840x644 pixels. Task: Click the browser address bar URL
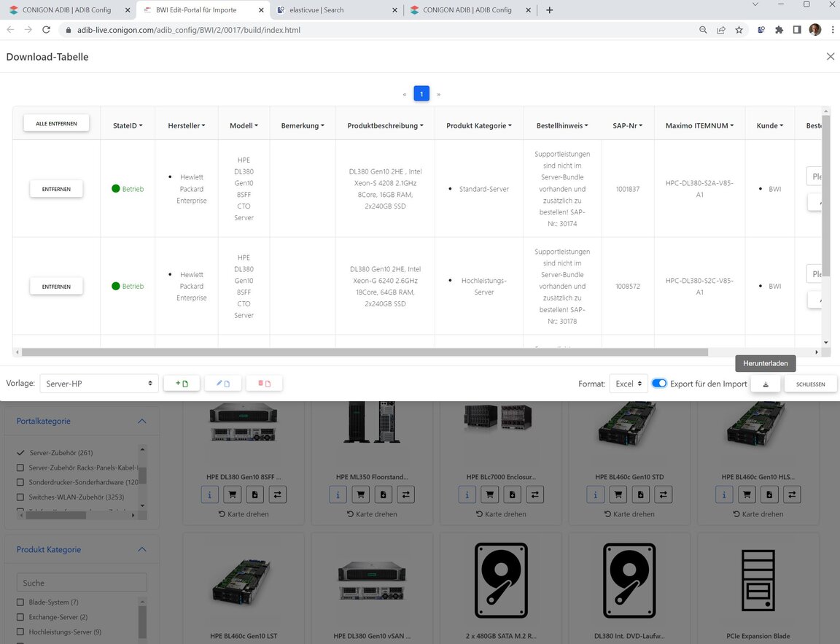pyautogui.click(x=189, y=30)
